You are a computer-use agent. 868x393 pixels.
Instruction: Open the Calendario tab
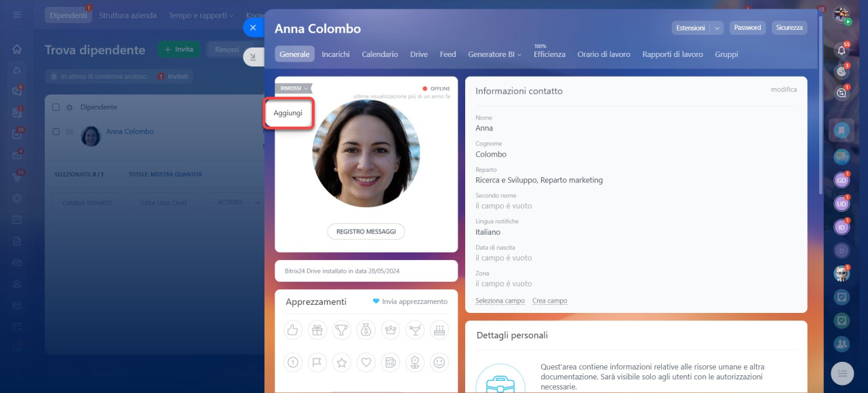380,54
